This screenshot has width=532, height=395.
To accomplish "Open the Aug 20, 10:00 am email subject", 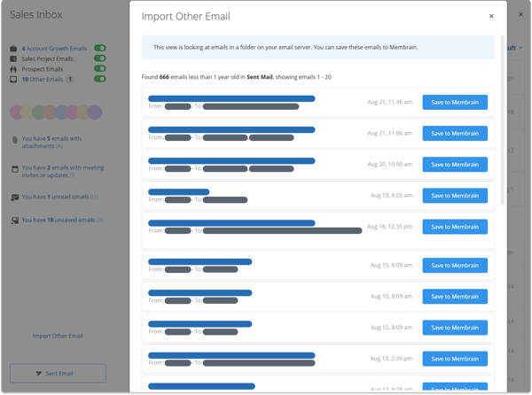I will (231, 160).
